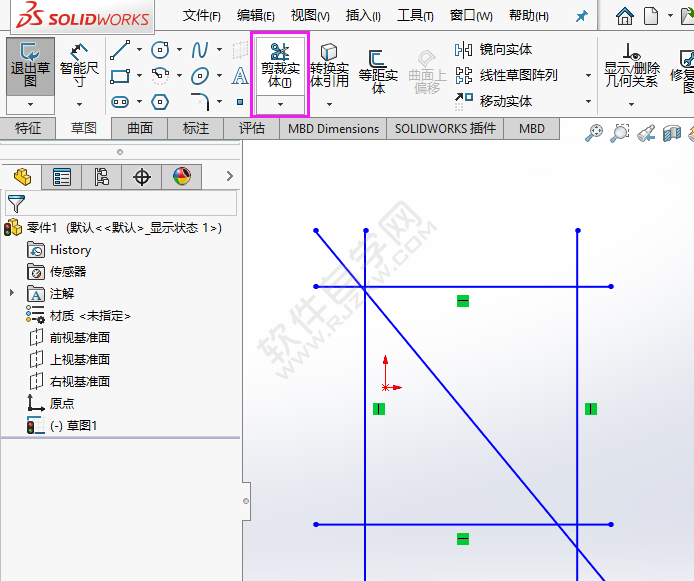This screenshot has height=581, width=694.
Task: Select (-) 草图1 in feature tree
Action: [x=62, y=426]
